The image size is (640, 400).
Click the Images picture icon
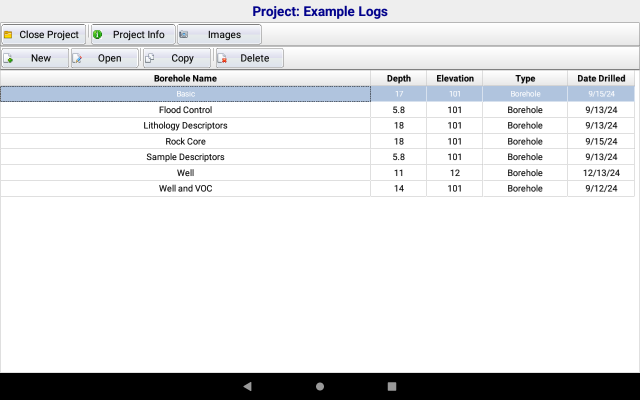pyautogui.click(x=184, y=35)
